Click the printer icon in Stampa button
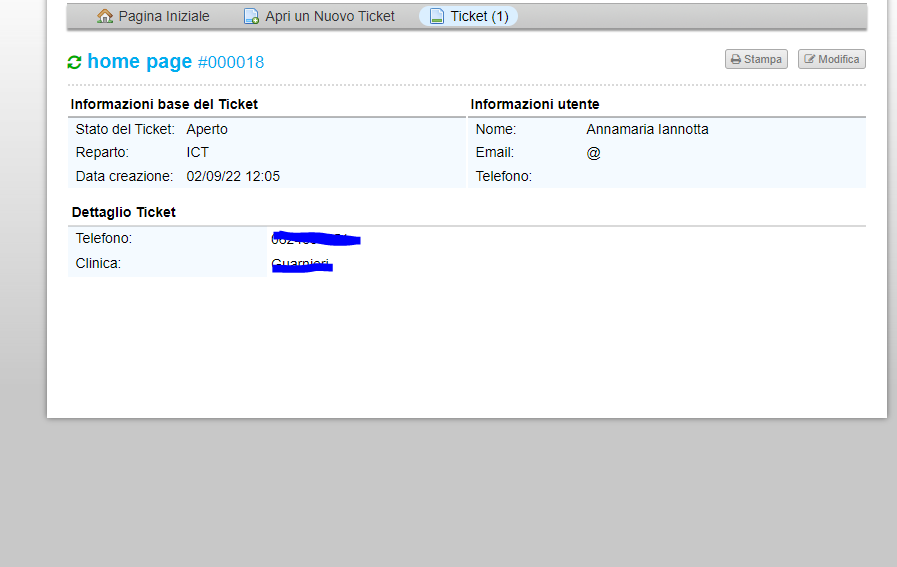Screen dimensions: 897x567 point(735,60)
